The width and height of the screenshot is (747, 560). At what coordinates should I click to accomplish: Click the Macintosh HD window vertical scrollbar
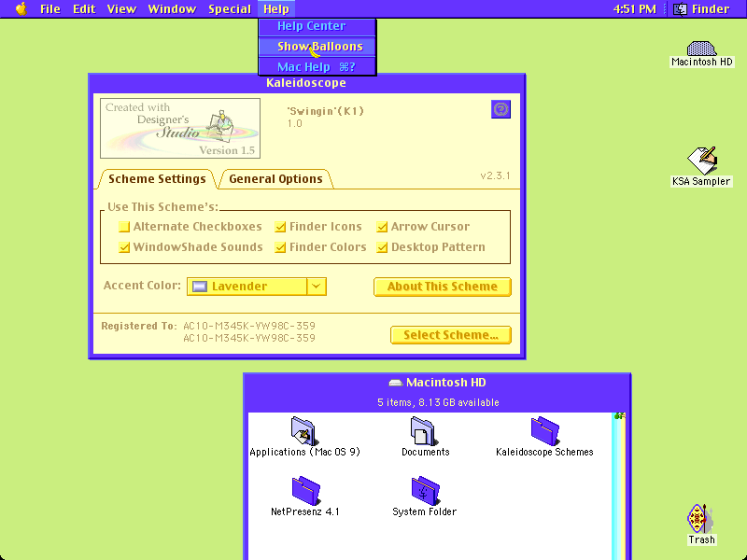tap(619, 486)
